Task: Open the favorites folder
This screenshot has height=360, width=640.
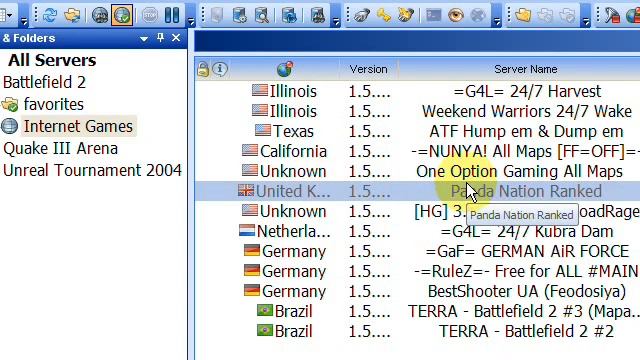Action: click(53, 104)
